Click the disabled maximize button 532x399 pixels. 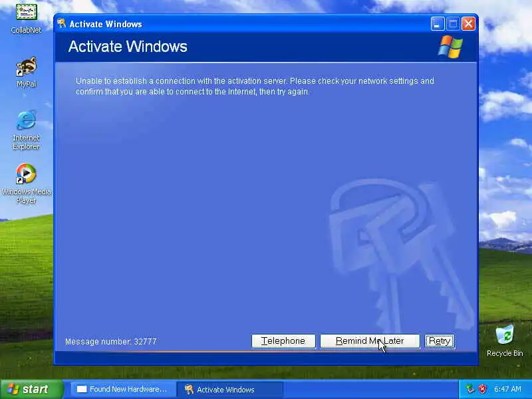(x=453, y=24)
